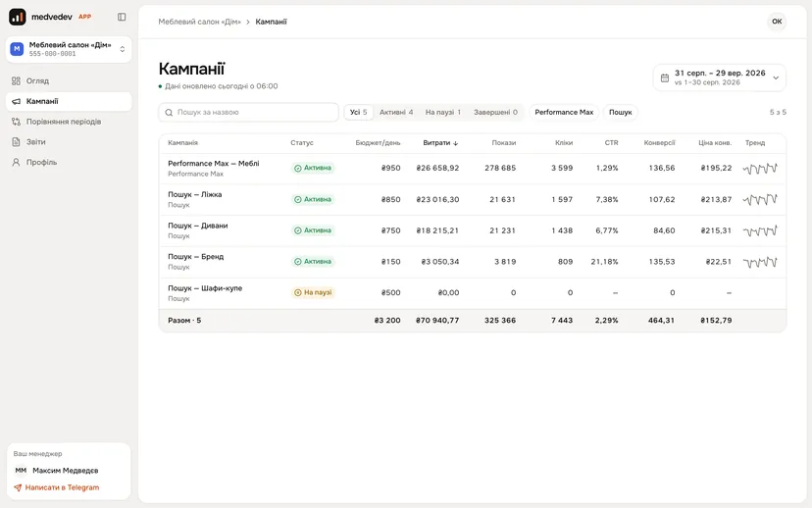Click the Разом · 5 totals row label
Viewport: 812px width, 508px height.
[x=184, y=321]
